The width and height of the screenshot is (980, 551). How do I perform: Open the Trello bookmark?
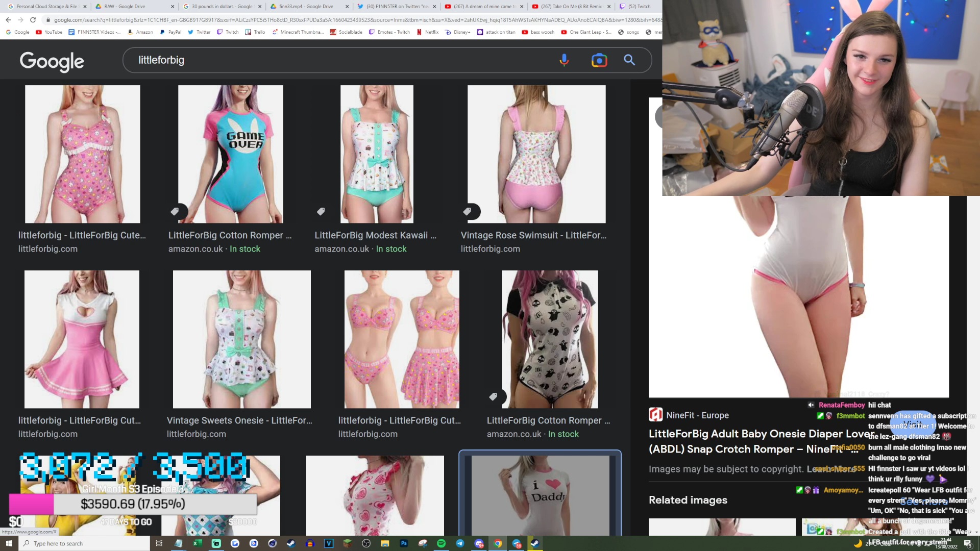pyautogui.click(x=255, y=32)
